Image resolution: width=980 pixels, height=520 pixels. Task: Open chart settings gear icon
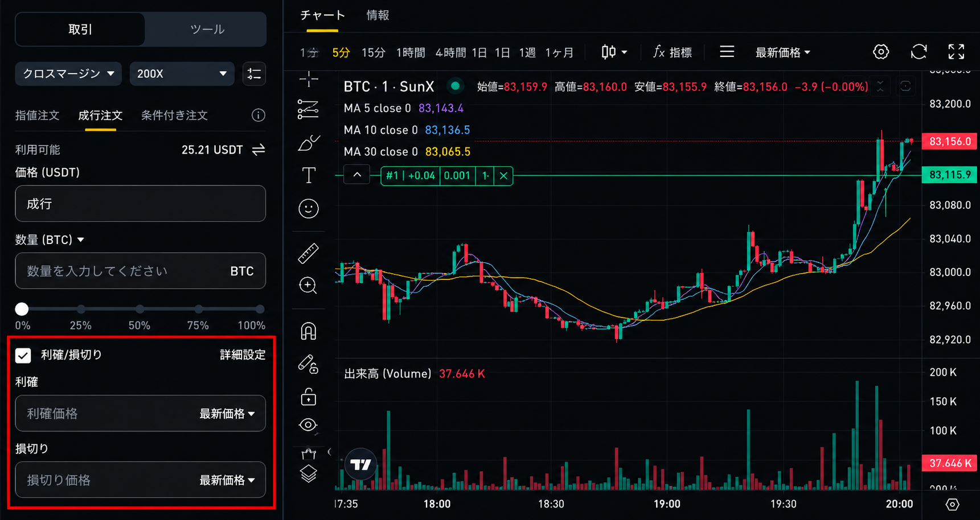(881, 52)
